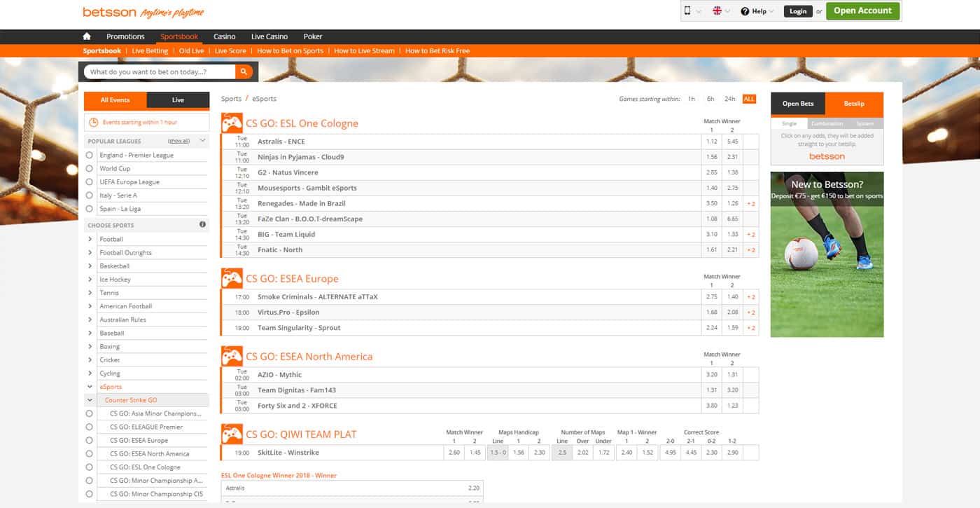Click the New to Betsson promo banner
This screenshot has width=980, height=508.
point(827,254)
